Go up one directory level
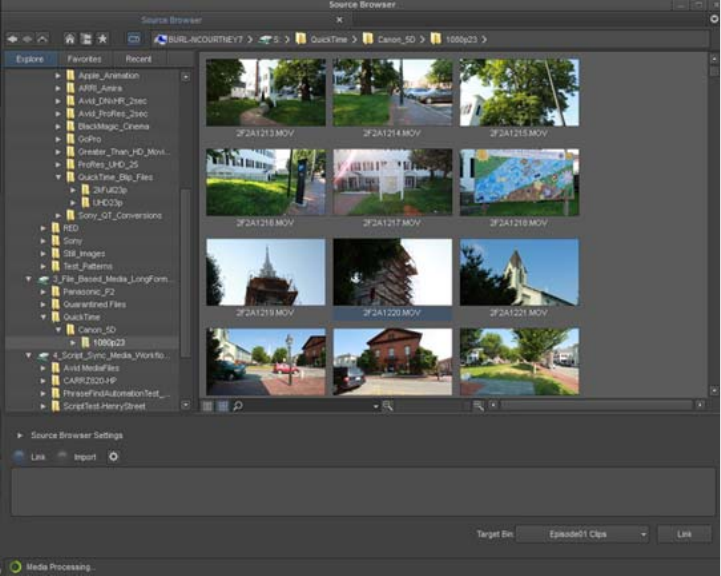 [x=42, y=39]
